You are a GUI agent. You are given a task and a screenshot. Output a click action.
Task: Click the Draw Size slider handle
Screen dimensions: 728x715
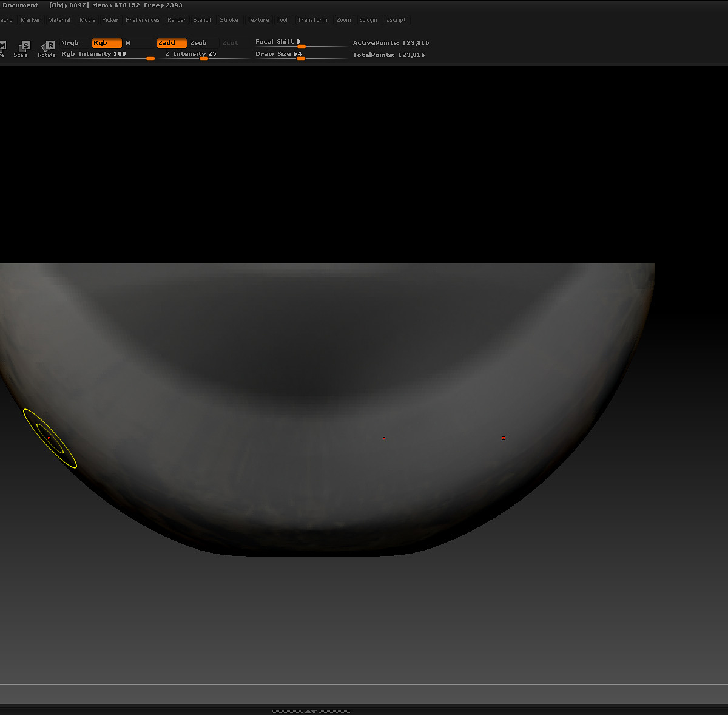coord(302,58)
